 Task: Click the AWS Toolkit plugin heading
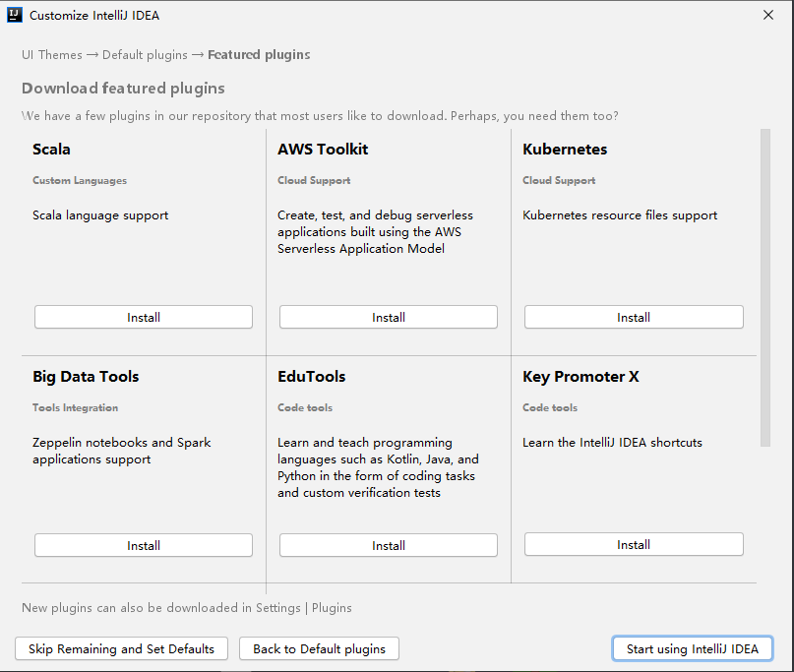[x=323, y=150]
